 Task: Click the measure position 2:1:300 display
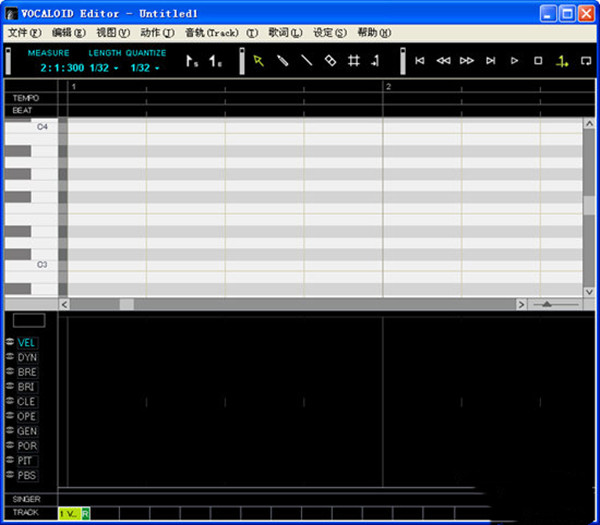[x=62, y=68]
